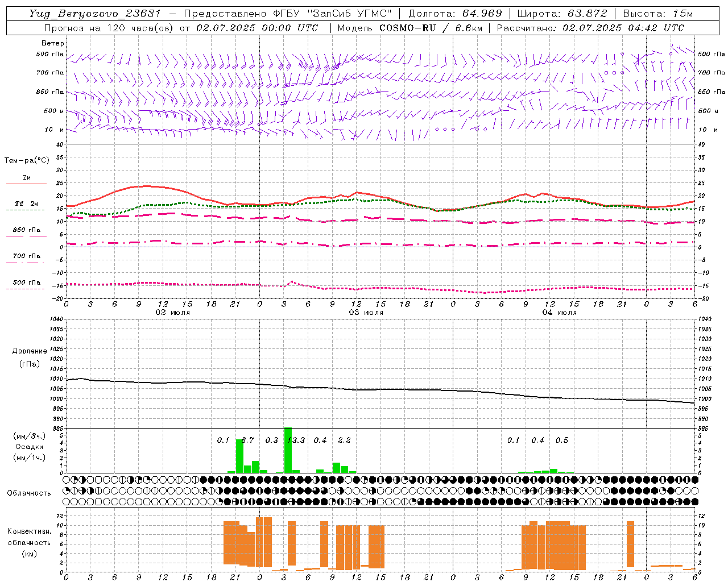Click the 0.5 precipitation total
Viewport: 728px width, 582px height.
(562, 440)
